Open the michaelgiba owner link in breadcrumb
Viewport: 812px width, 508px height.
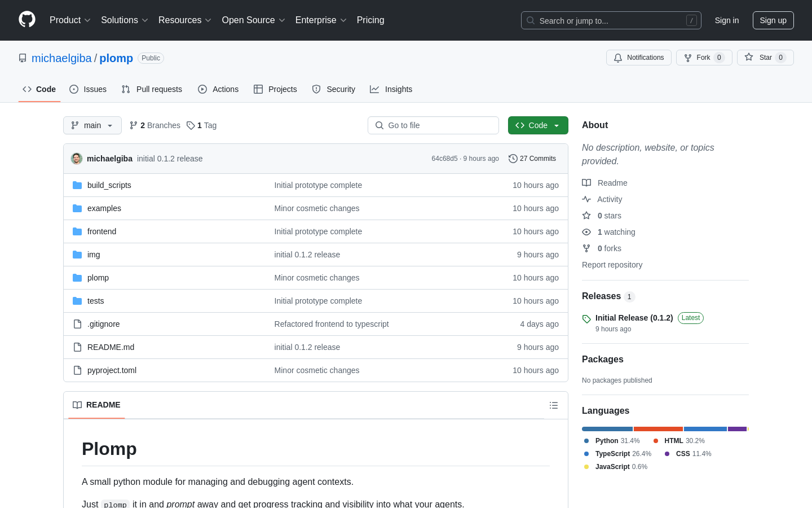coord(61,58)
